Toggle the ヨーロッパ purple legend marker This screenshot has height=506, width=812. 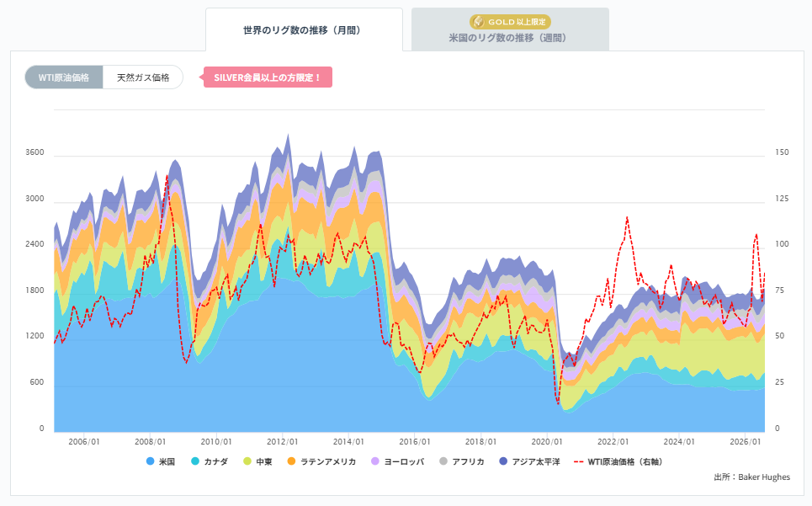[375, 461]
